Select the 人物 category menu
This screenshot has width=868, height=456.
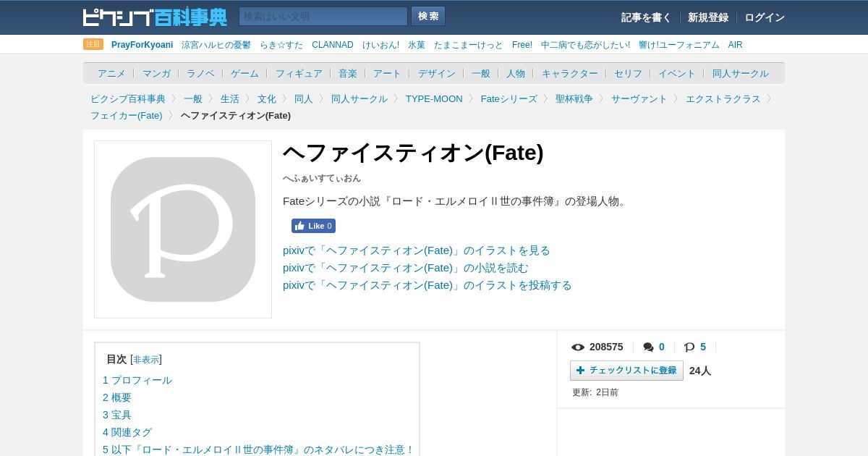516,73
